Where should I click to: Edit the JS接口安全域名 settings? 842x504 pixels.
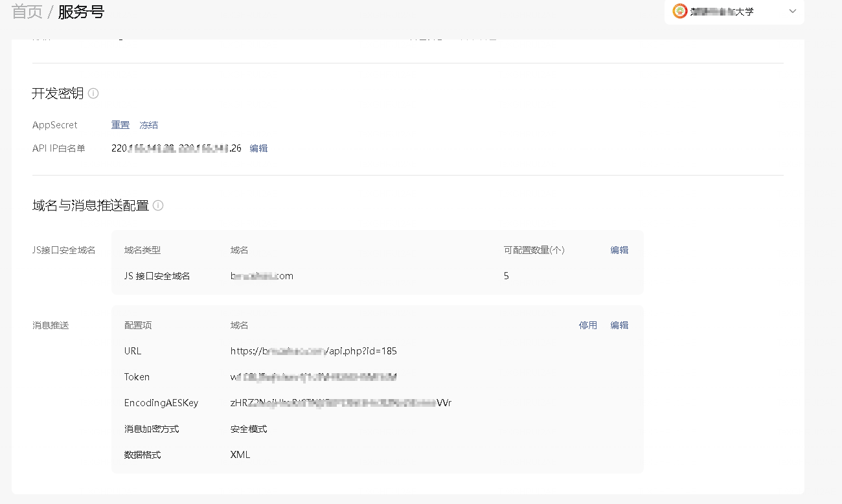(x=619, y=250)
